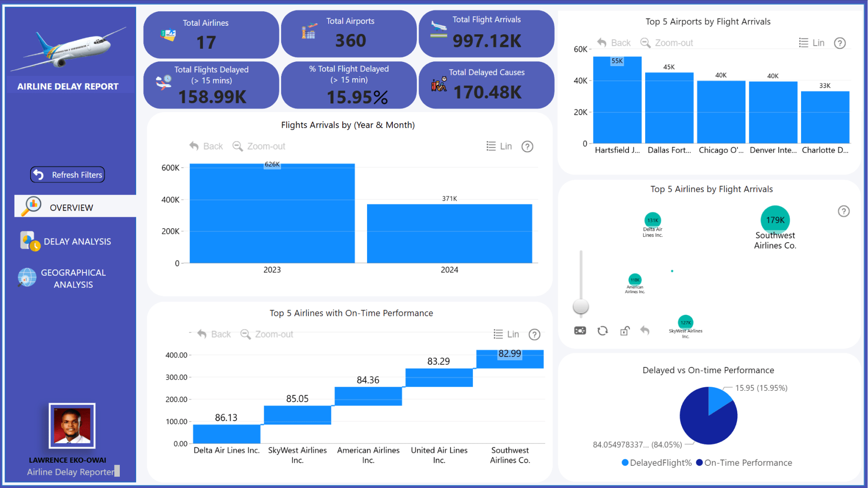Select the Denver Inte... airport bar

[773, 113]
